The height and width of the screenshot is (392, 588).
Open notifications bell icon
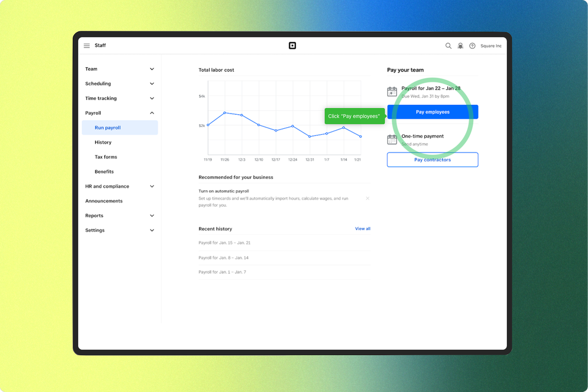[460, 46]
